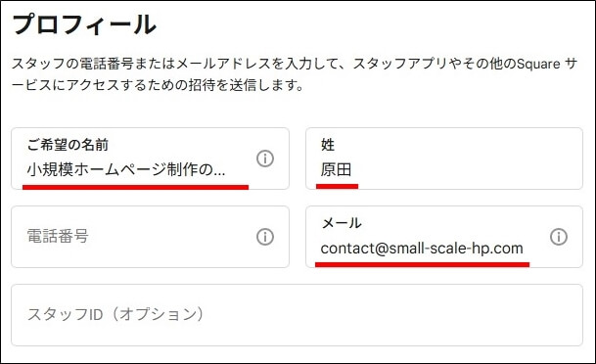Click into the empty 電話番号 field
Image resolution: width=596 pixels, height=364 pixels.
tap(150, 237)
